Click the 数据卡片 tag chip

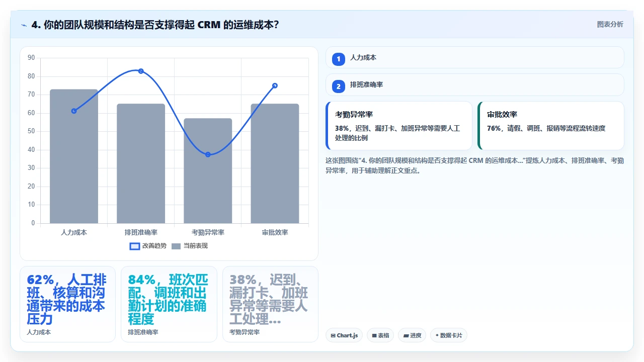coord(448,335)
